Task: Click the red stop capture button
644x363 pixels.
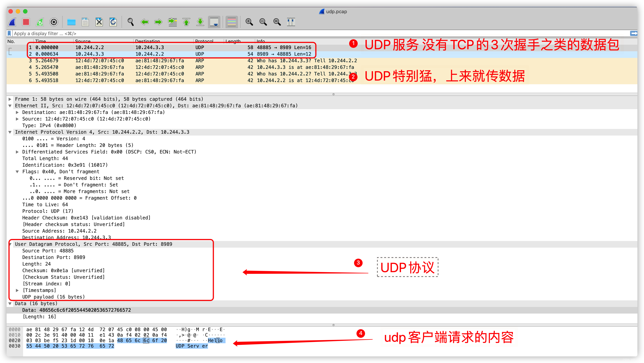Action: pyautogui.click(x=26, y=22)
